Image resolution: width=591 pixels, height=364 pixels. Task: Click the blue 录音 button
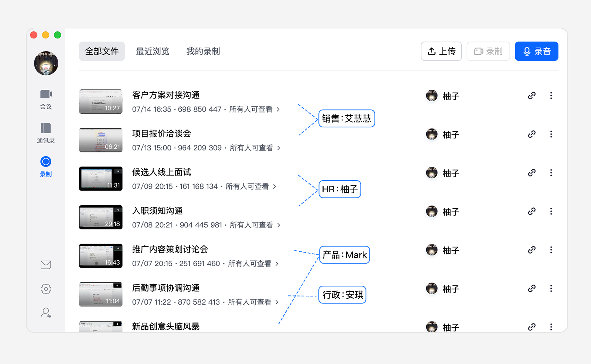click(x=536, y=51)
